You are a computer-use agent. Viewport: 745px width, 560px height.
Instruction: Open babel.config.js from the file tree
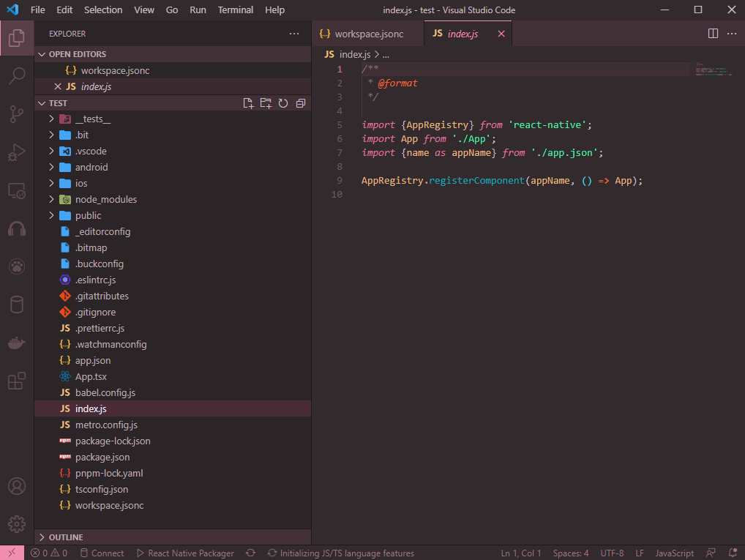coord(173,392)
